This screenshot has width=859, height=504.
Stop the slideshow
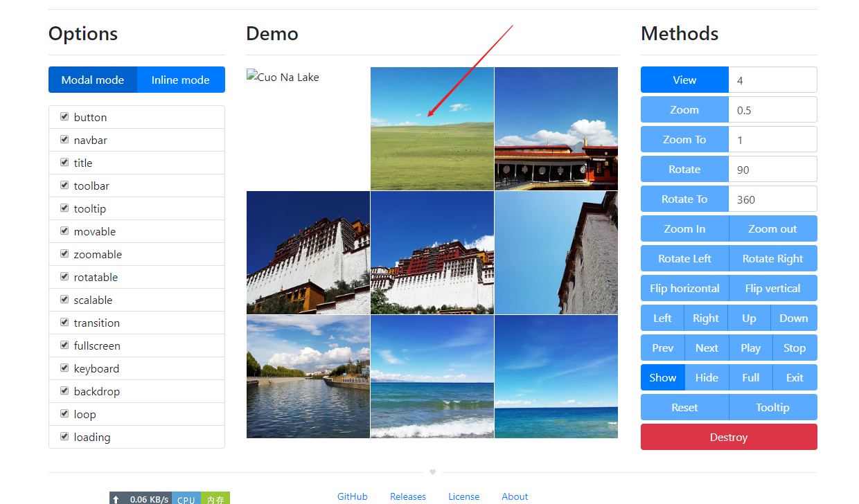(795, 348)
